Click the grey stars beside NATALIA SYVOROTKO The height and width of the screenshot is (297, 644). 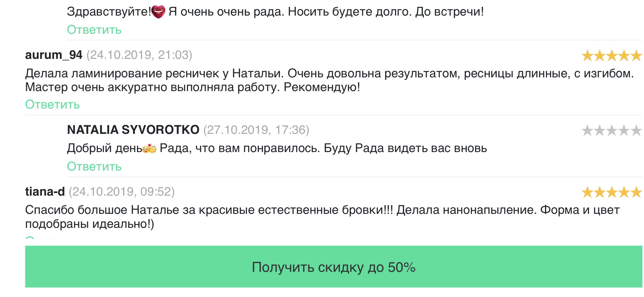pyautogui.click(x=611, y=130)
